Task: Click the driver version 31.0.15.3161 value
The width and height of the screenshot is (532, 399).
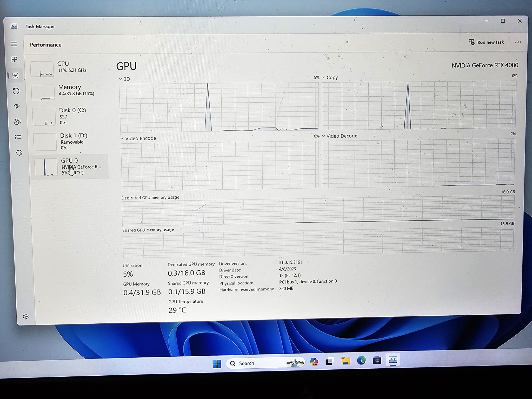Action: (290, 262)
